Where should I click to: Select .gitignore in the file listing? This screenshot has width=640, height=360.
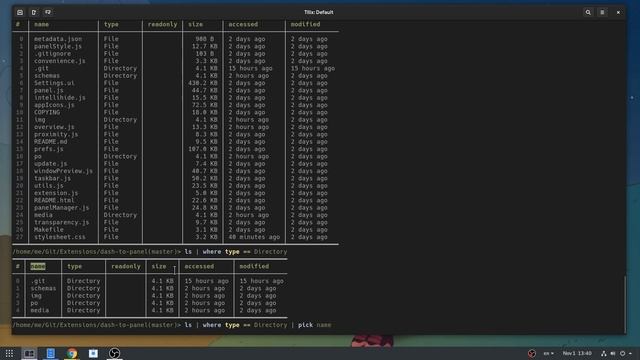52,54
